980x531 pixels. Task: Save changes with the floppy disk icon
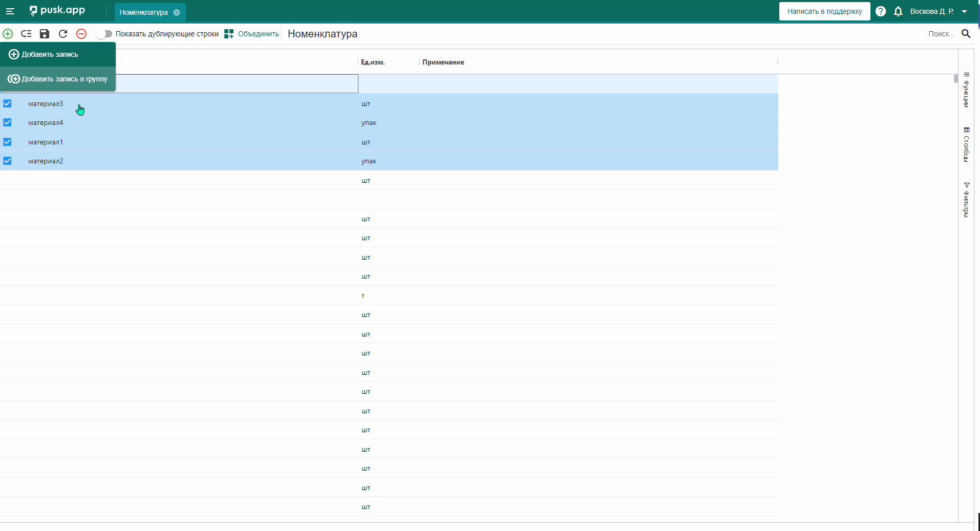[x=45, y=34]
